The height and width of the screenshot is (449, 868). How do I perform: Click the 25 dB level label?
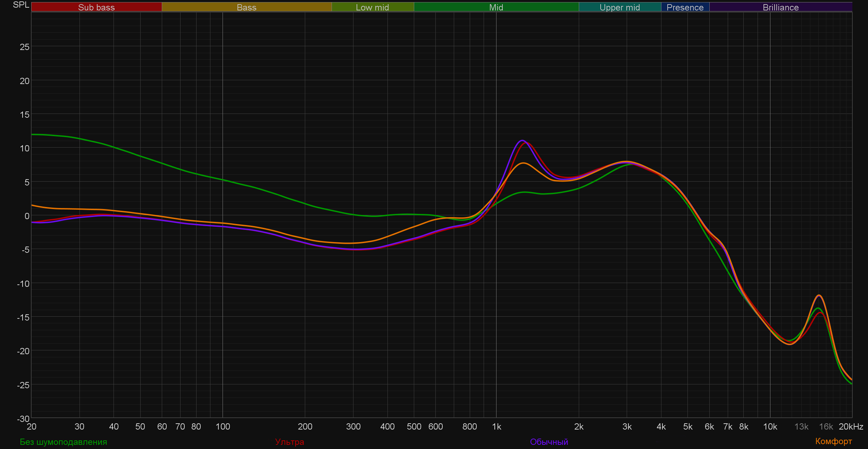click(x=24, y=47)
